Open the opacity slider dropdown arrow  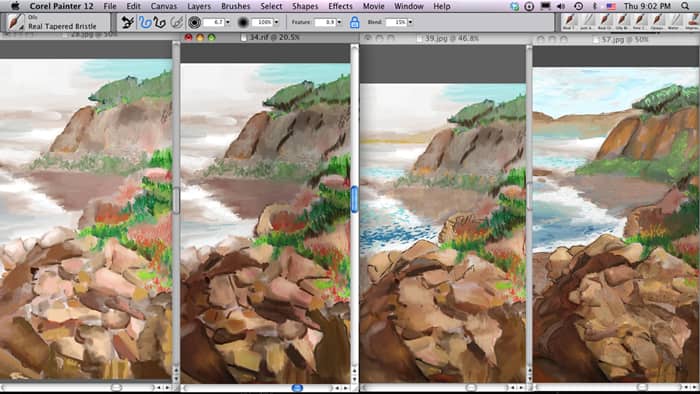(x=276, y=22)
